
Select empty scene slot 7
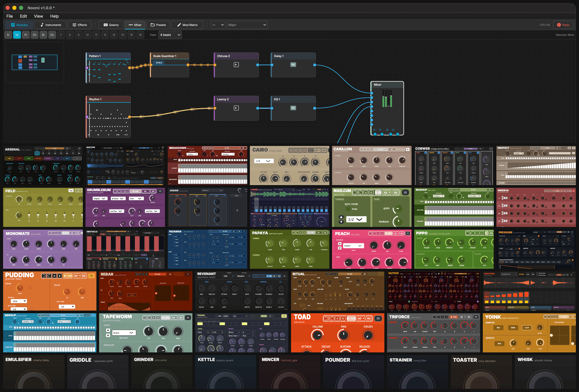(61, 35)
